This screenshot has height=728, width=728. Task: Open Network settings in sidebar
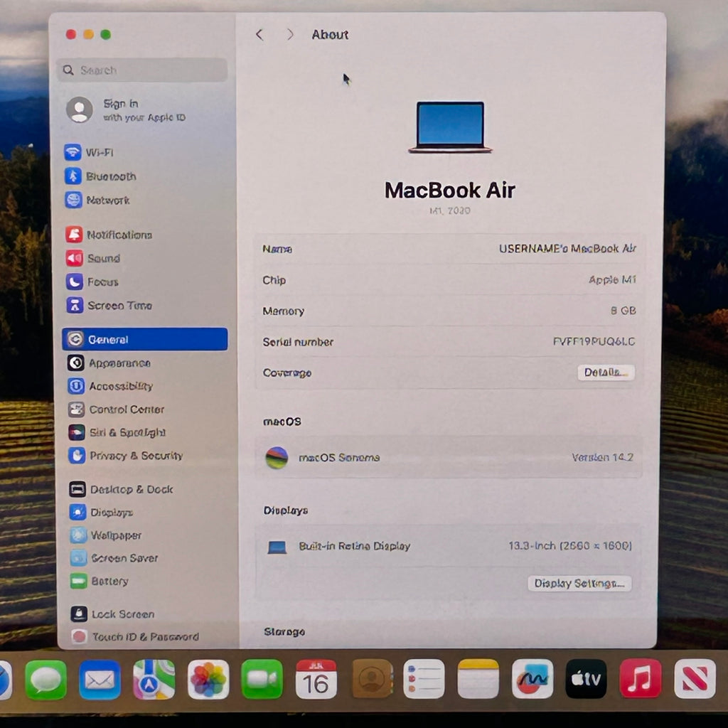pos(97,200)
